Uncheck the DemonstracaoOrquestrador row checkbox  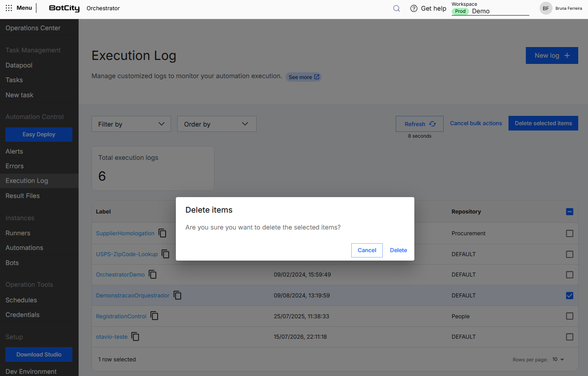570,296
